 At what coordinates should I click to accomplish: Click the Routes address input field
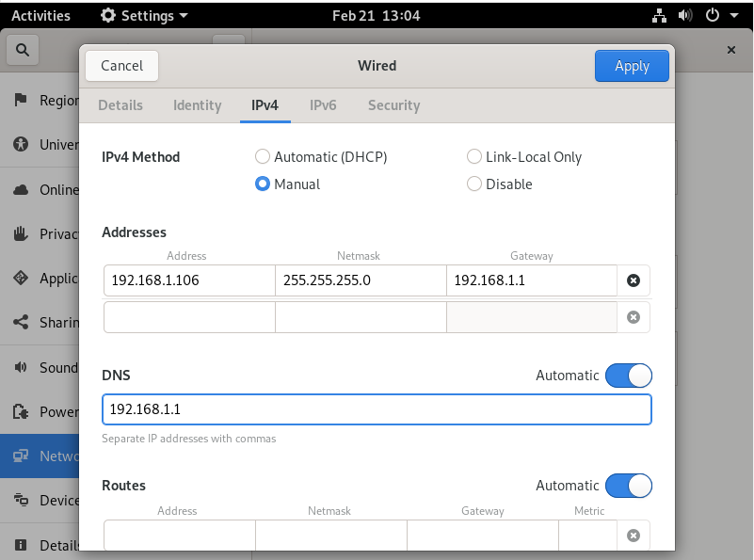[x=180, y=535]
